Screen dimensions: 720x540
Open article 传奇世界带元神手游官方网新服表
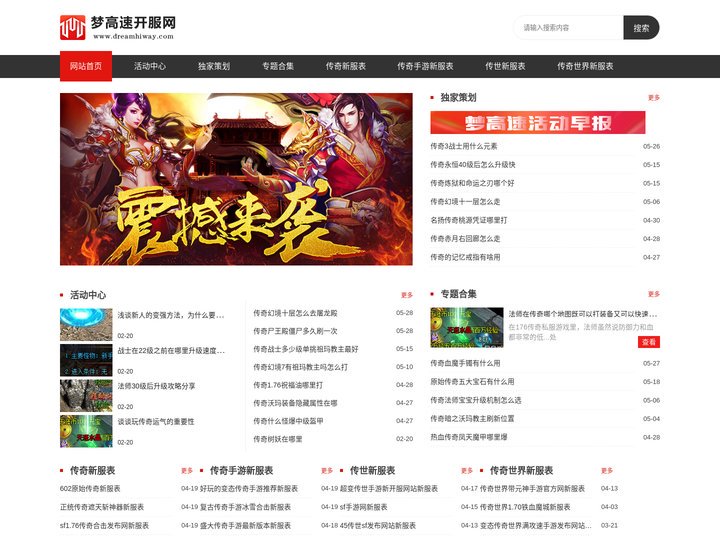[532, 489]
